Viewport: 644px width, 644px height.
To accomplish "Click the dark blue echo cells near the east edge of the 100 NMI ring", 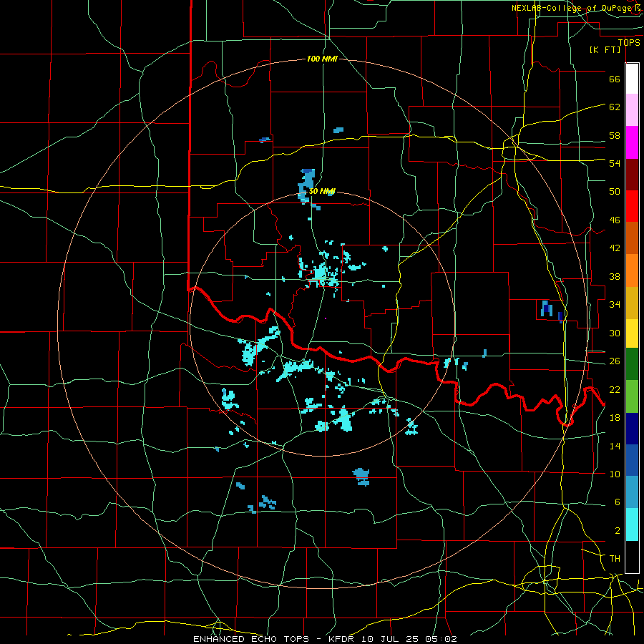I will coord(551,311).
